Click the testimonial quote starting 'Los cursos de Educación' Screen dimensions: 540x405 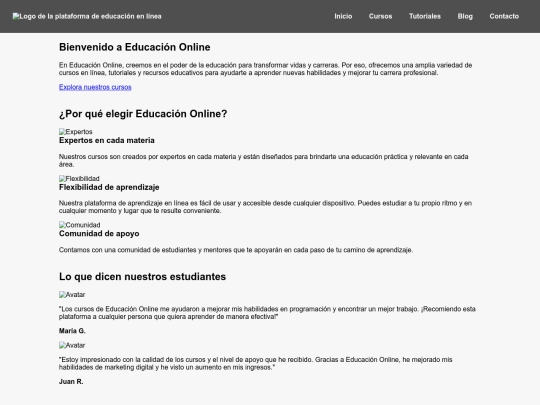267,313
